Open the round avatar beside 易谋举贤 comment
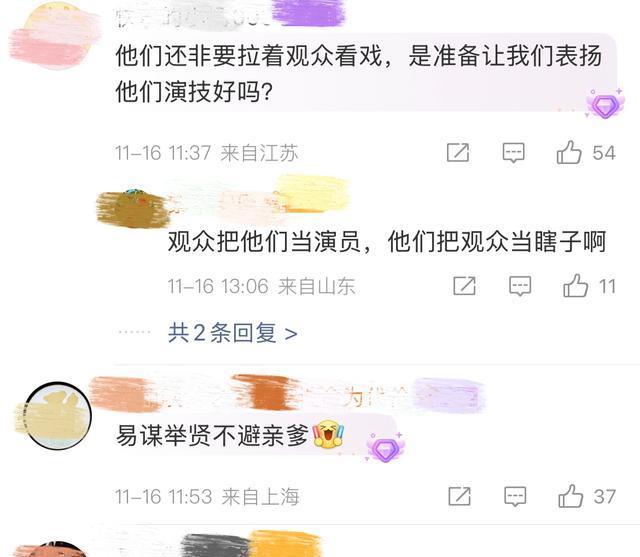 pyautogui.click(x=58, y=415)
